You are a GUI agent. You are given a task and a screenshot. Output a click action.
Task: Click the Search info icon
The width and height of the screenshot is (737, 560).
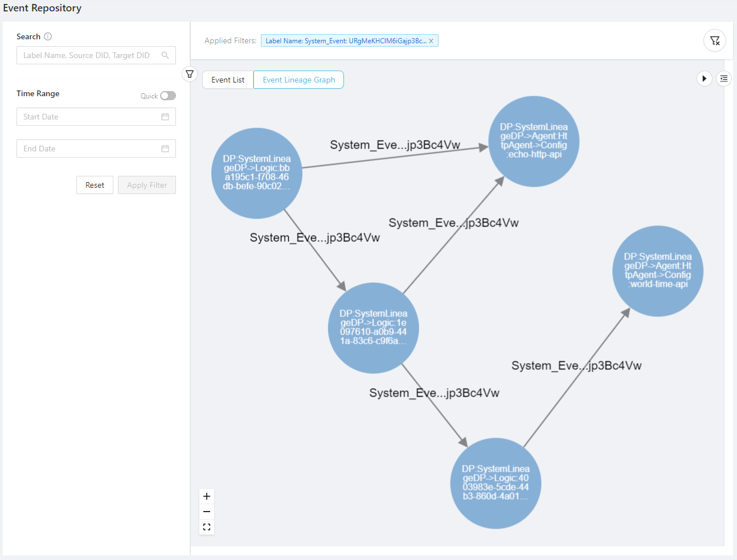pos(48,36)
